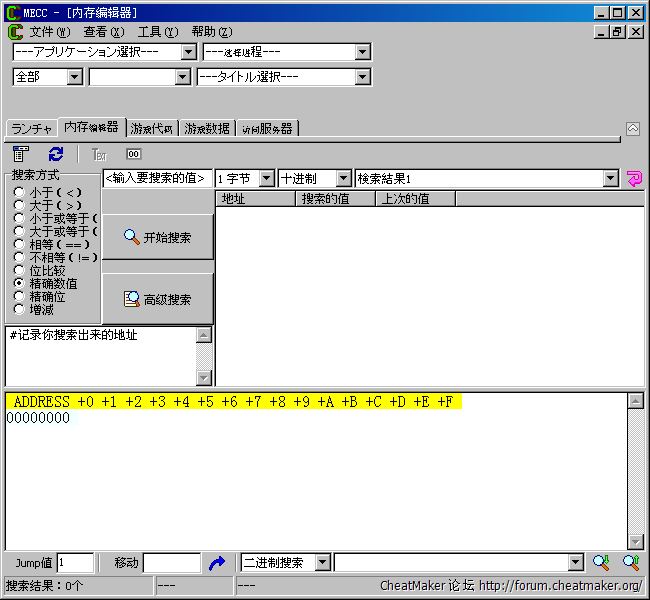Choose the 增減 radio button

pos(19,309)
